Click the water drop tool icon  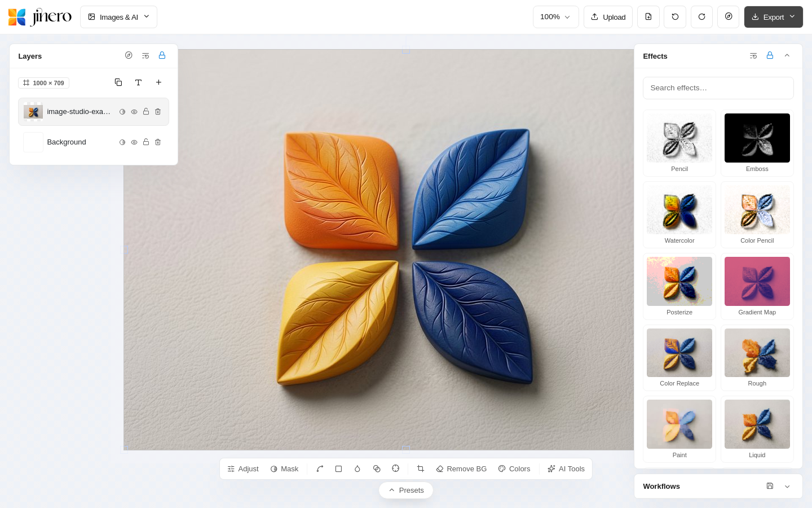(x=358, y=469)
